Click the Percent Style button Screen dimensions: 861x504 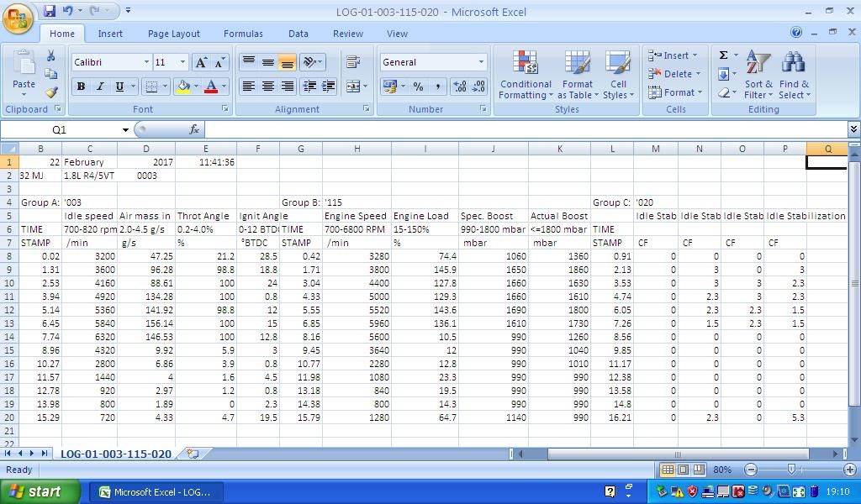418,87
